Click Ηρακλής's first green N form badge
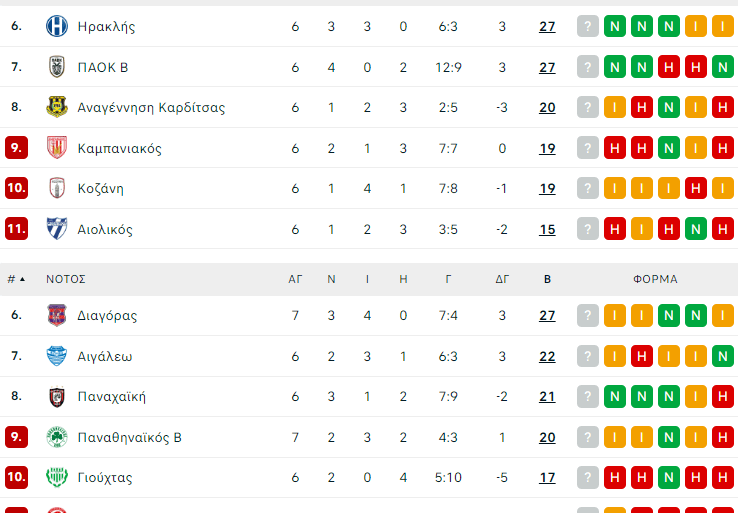This screenshot has width=738, height=513. [615, 27]
